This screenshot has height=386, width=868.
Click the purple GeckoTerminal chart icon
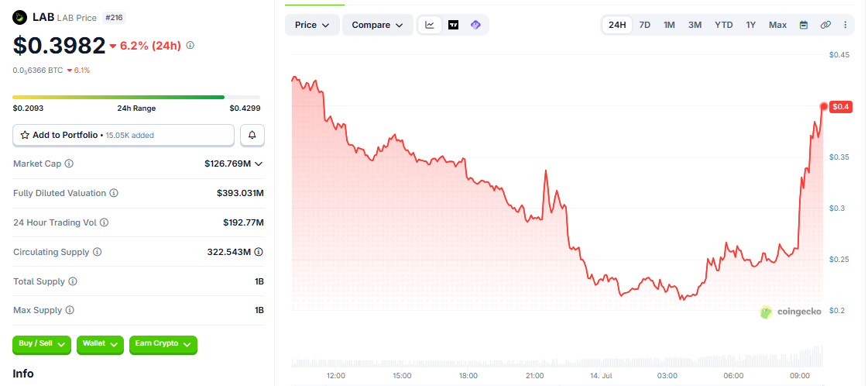point(475,25)
